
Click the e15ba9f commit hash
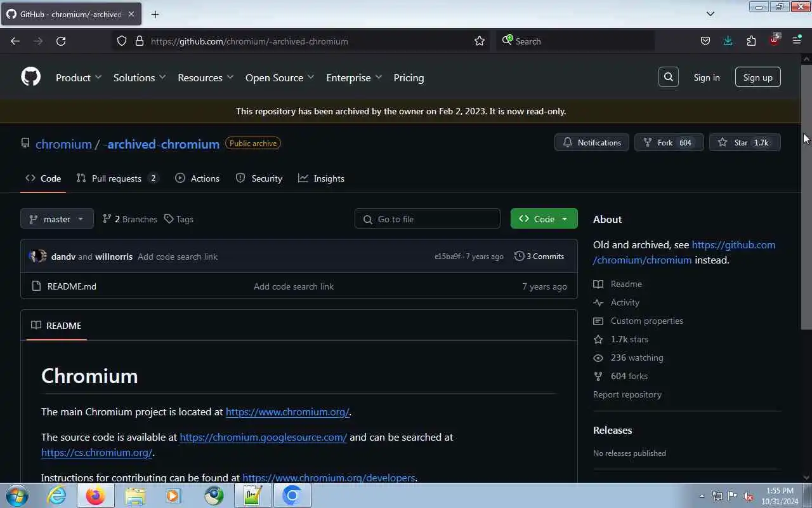(x=447, y=257)
